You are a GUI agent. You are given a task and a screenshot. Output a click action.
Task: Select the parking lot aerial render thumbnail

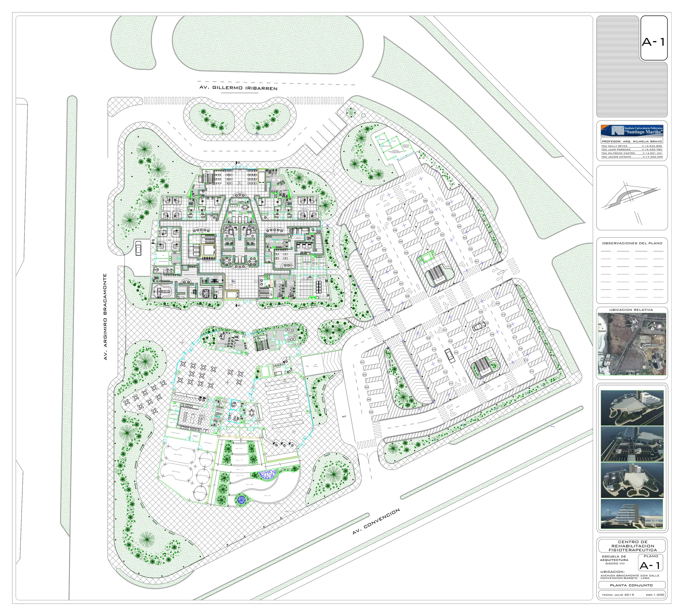(x=632, y=444)
